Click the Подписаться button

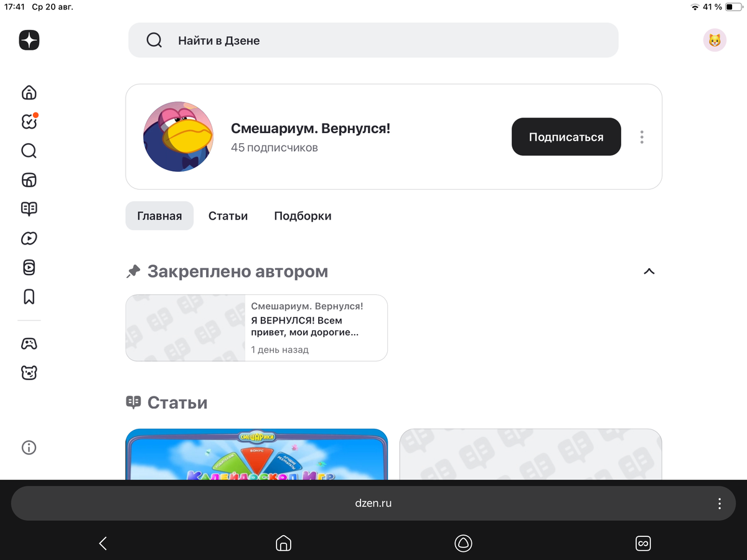click(x=566, y=137)
